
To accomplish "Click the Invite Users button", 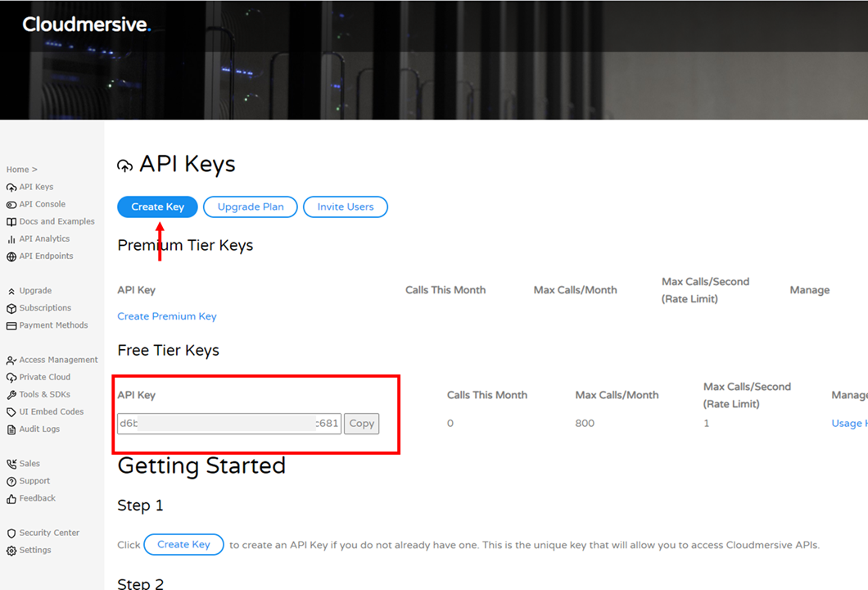I will click(x=346, y=206).
